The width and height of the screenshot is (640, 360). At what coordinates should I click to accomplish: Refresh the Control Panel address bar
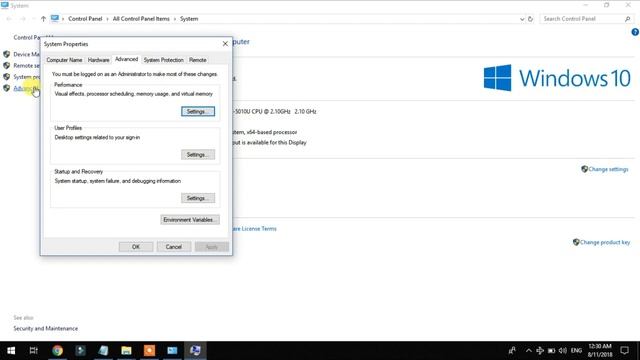click(x=530, y=19)
